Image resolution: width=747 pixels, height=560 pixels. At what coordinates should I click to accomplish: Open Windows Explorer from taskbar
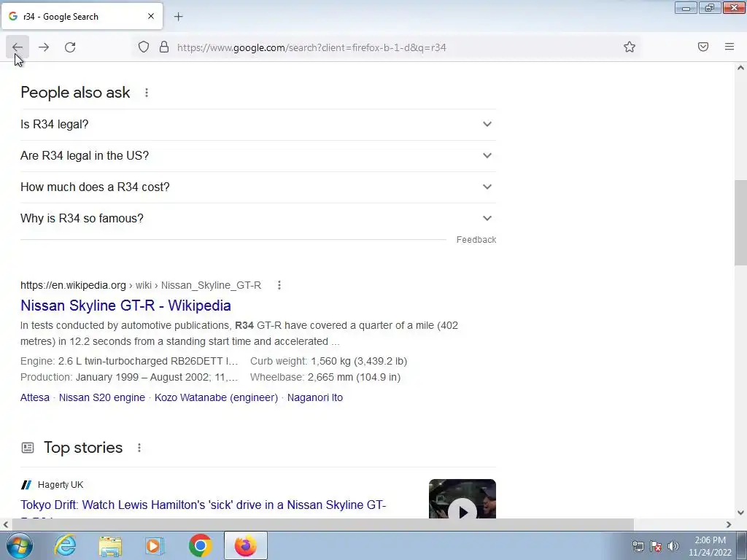[110, 545]
